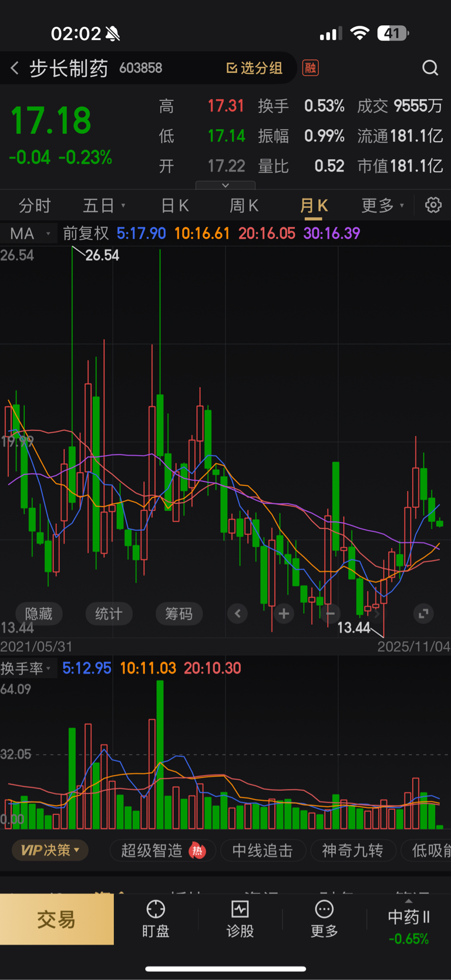Tap the chart scroll-left arrow button
This screenshot has height=980, width=451.
237,614
